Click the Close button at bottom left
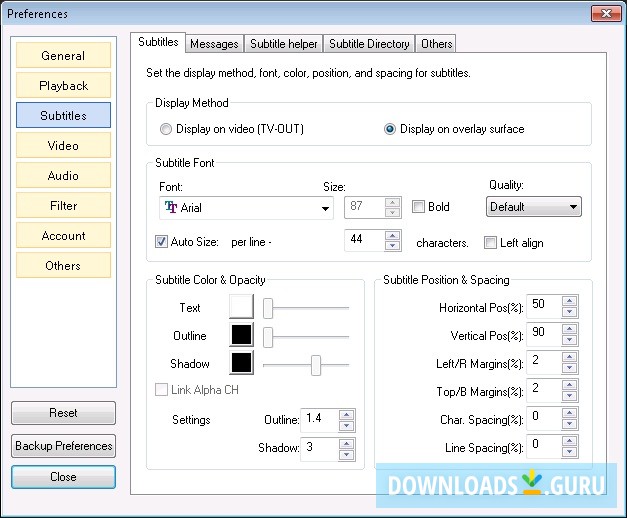 click(63, 477)
